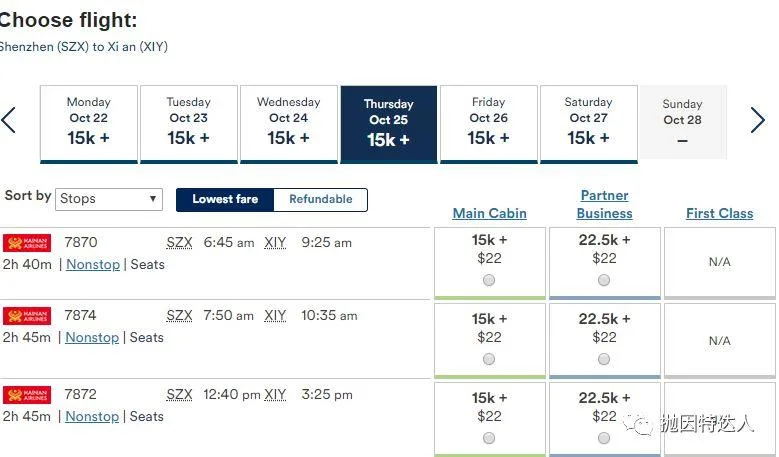Choose the Saturday Oct 27 date tab

coord(588,124)
